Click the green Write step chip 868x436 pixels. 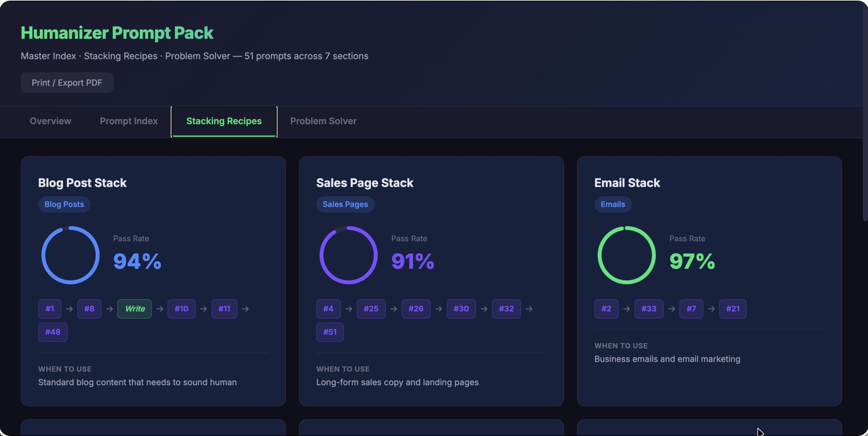pos(135,309)
